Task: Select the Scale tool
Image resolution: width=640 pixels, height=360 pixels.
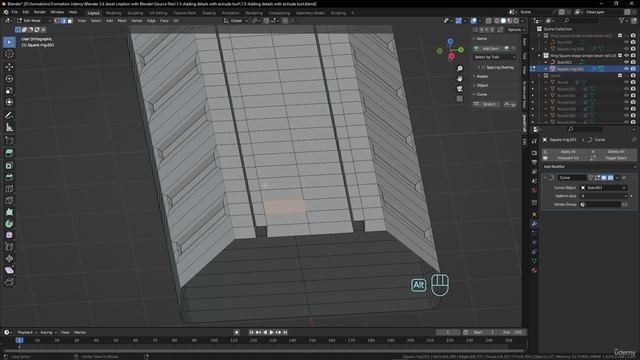Action: click(9, 90)
